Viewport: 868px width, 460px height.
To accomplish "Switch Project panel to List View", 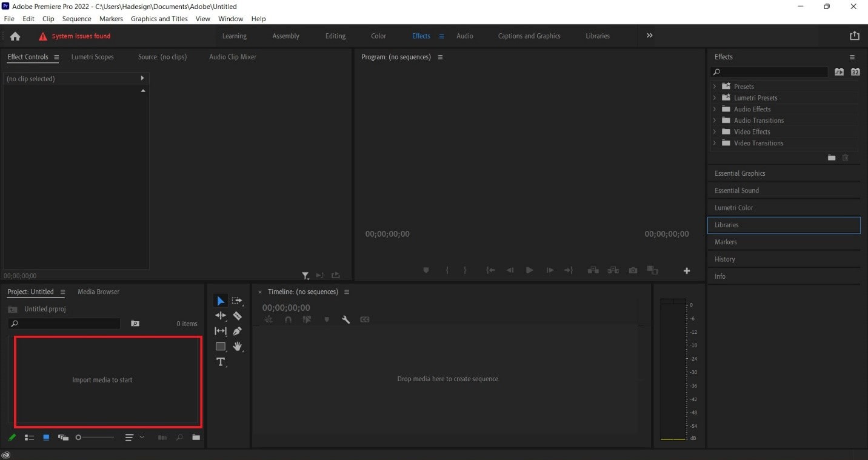I will 29,437.
